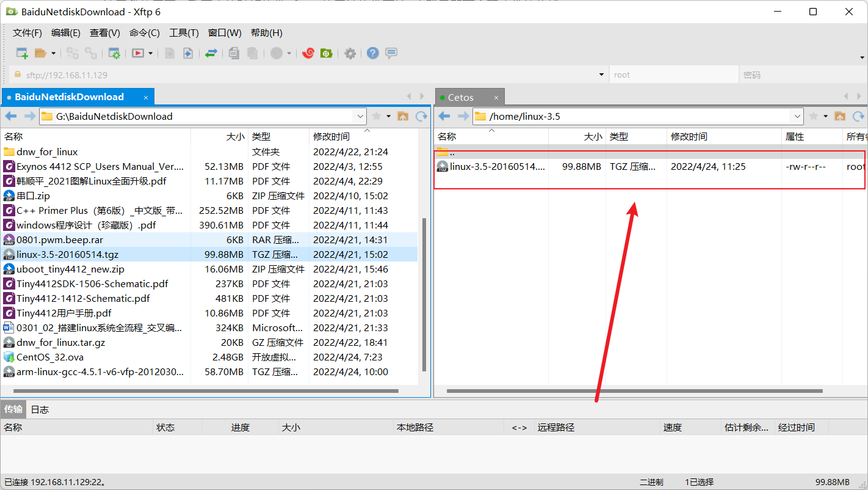
Task: Open the 查看(V) menu
Action: tap(105, 33)
